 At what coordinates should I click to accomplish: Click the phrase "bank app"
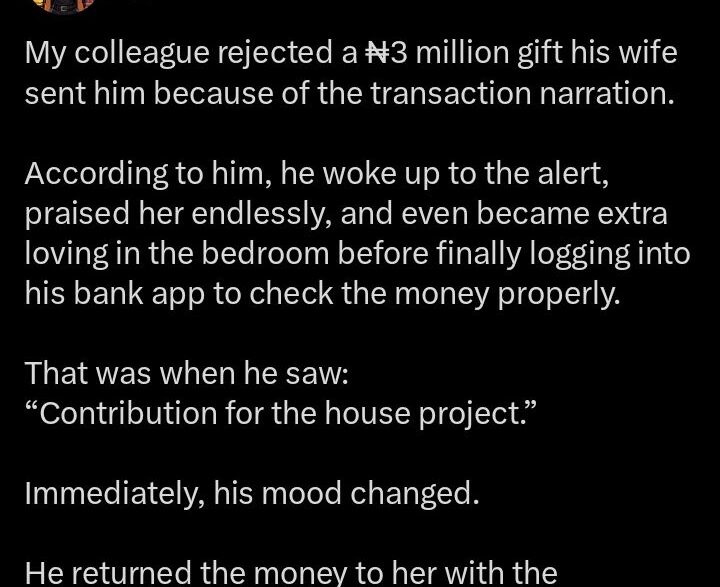click(140, 294)
